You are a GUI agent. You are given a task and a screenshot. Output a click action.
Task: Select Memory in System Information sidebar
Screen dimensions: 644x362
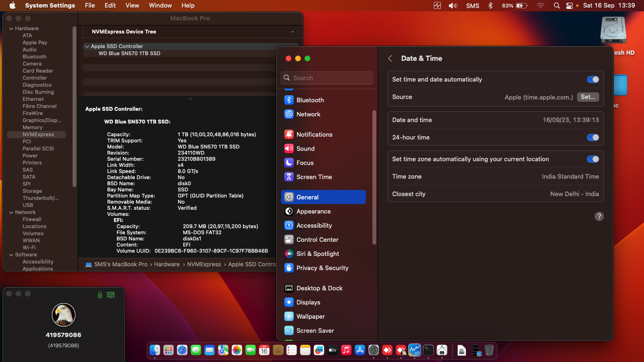[x=33, y=127]
